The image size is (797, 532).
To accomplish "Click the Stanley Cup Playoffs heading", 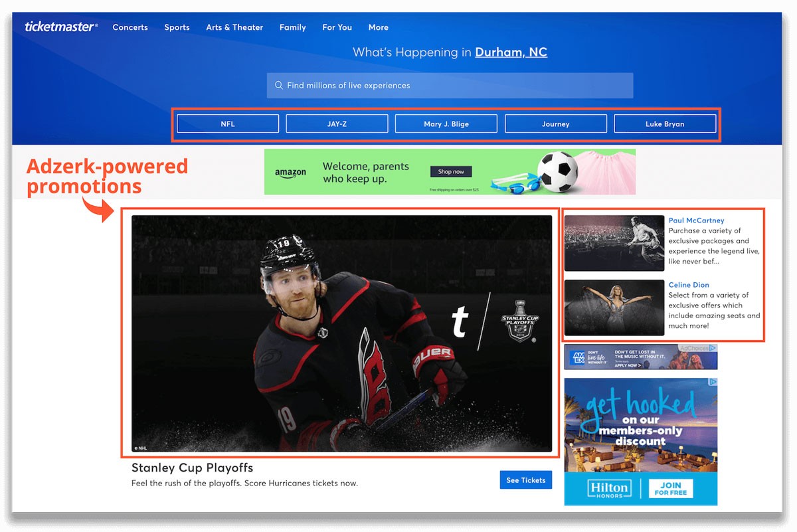I will [193, 468].
